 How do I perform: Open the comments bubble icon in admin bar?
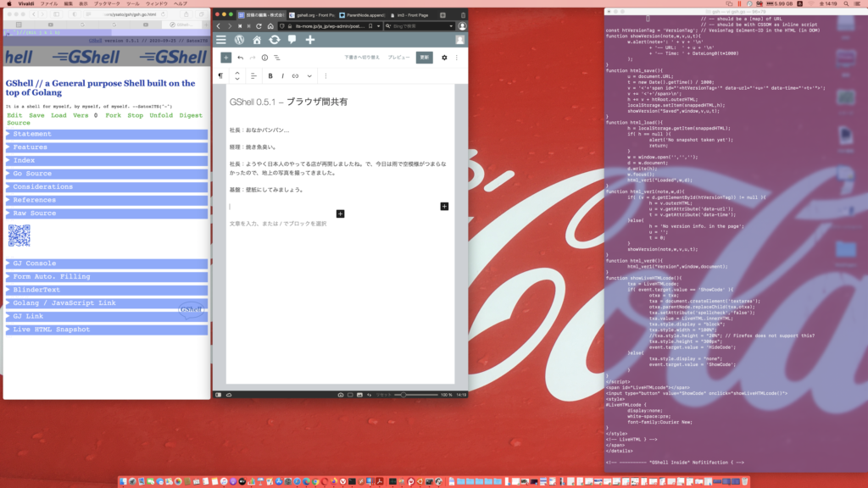pos(292,40)
